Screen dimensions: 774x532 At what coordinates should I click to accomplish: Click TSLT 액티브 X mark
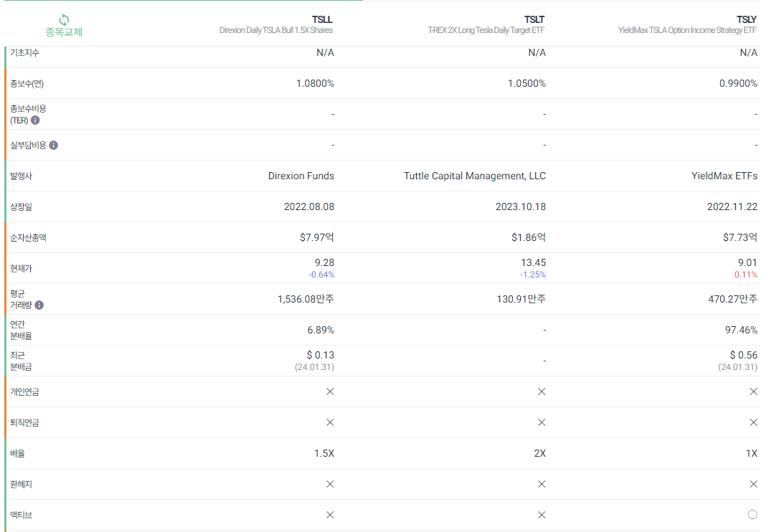(x=542, y=515)
